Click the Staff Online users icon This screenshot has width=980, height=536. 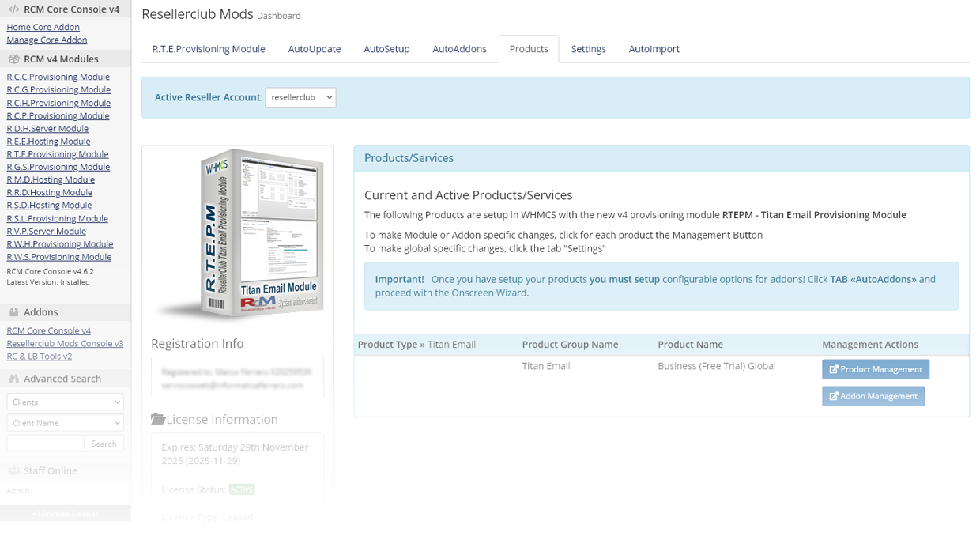pyautogui.click(x=13, y=470)
